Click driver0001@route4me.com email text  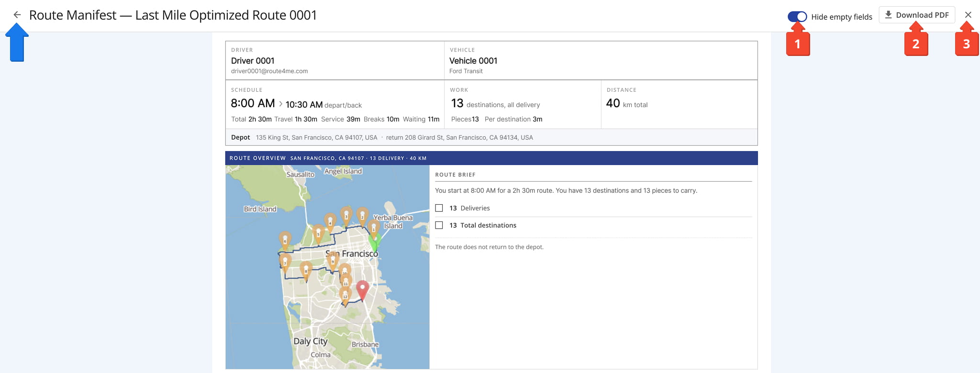pos(269,71)
